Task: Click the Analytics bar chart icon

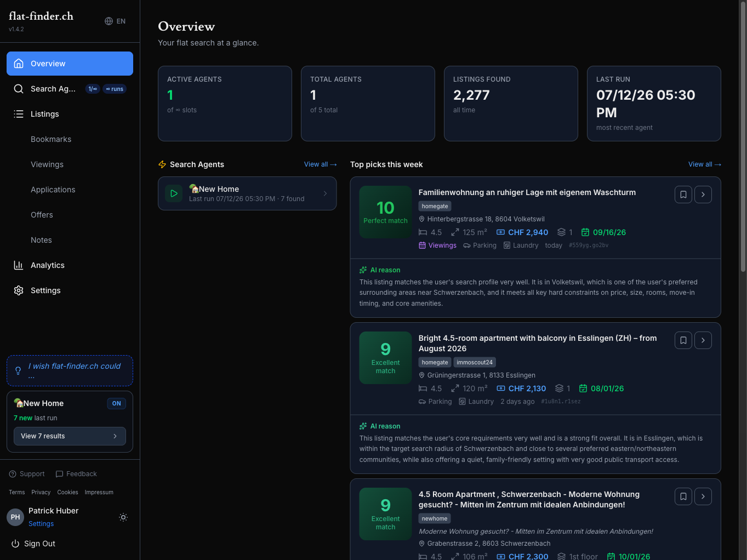Action: (x=19, y=265)
